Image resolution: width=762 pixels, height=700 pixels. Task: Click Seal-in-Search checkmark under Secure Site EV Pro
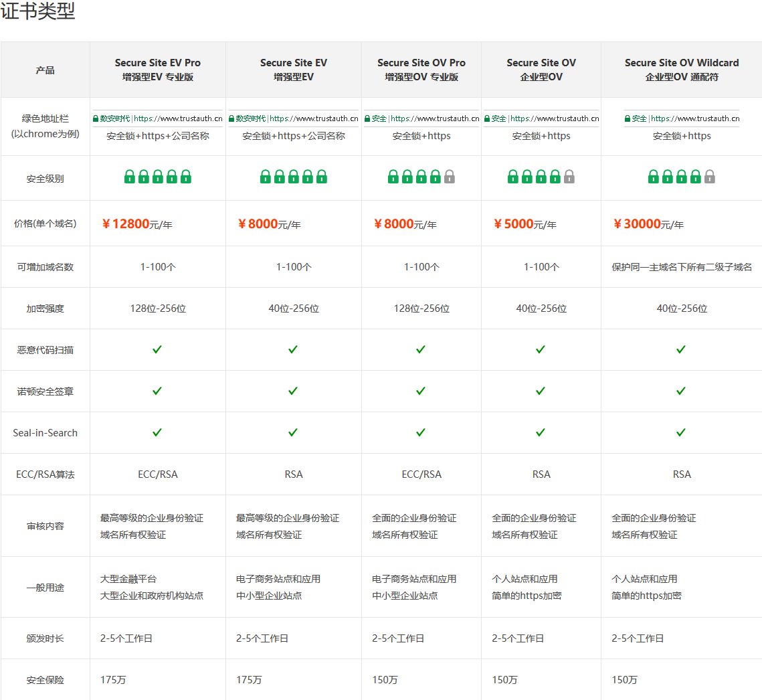click(x=157, y=432)
